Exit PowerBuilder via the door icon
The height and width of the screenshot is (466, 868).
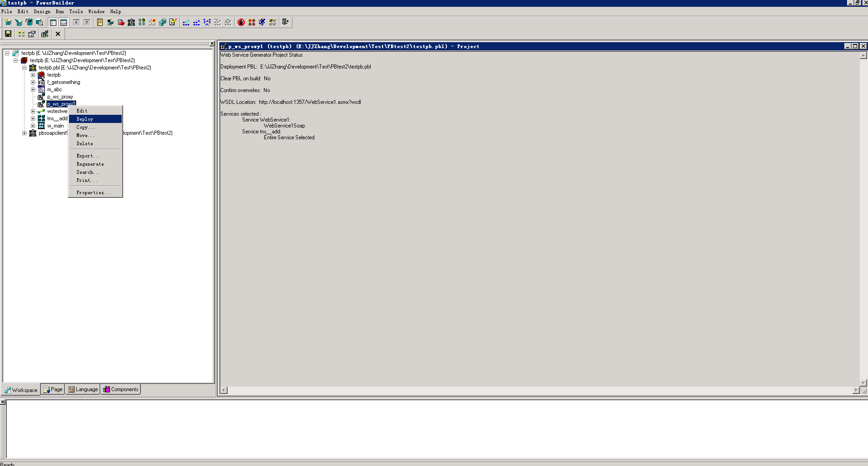point(286,22)
